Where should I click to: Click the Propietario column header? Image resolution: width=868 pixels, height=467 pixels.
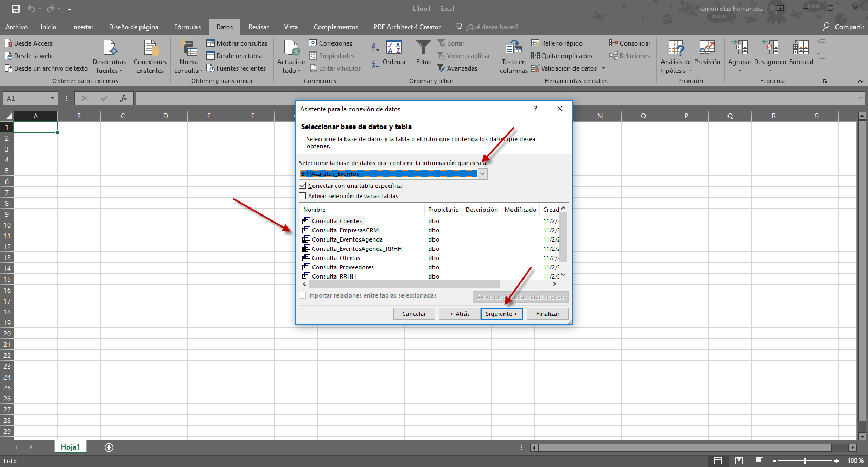[x=443, y=210]
